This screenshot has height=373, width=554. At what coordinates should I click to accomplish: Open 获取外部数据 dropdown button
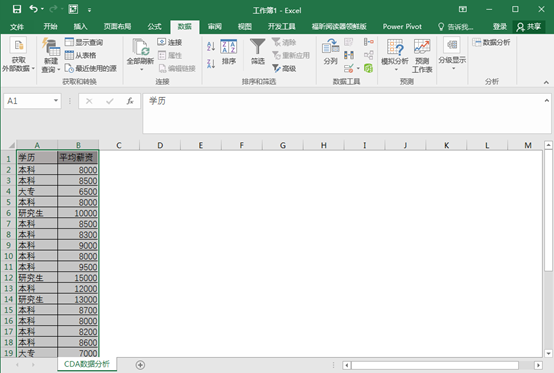[x=18, y=56]
